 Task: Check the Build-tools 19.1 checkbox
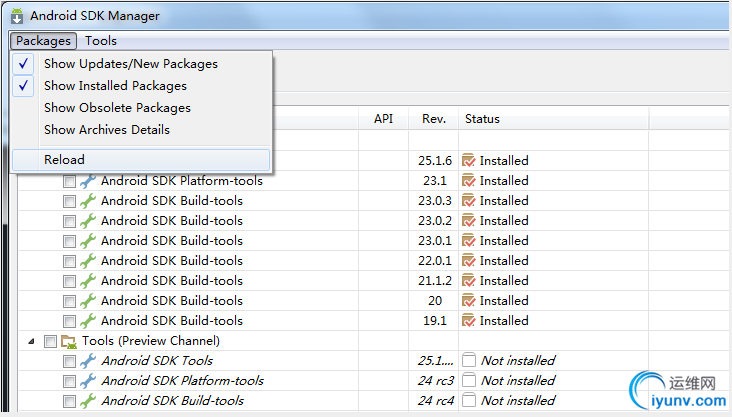click(69, 322)
